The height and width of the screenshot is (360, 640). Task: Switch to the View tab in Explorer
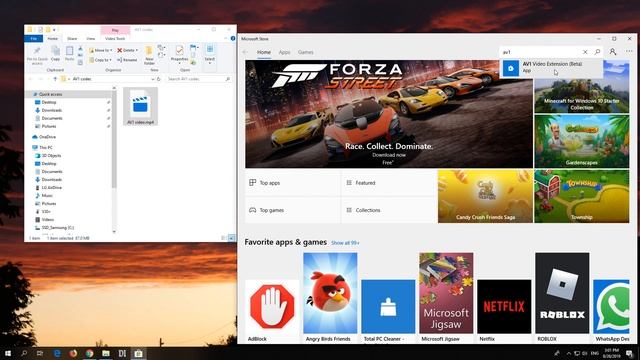(x=91, y=38)
